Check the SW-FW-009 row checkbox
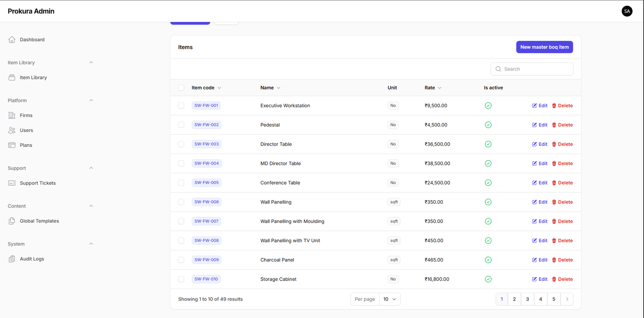This screenshot has width=644, height=318. click(181, 260)
